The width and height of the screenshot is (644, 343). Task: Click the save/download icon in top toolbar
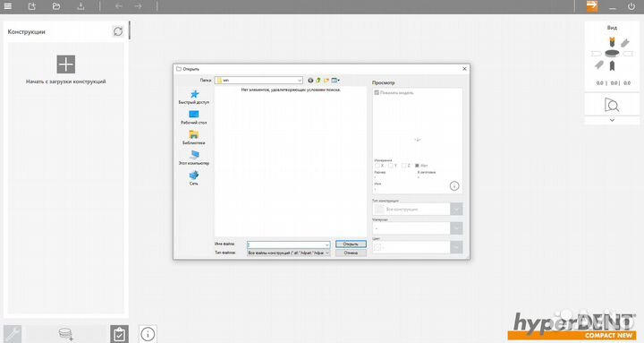pyautogui.click(x=80, y=6)
